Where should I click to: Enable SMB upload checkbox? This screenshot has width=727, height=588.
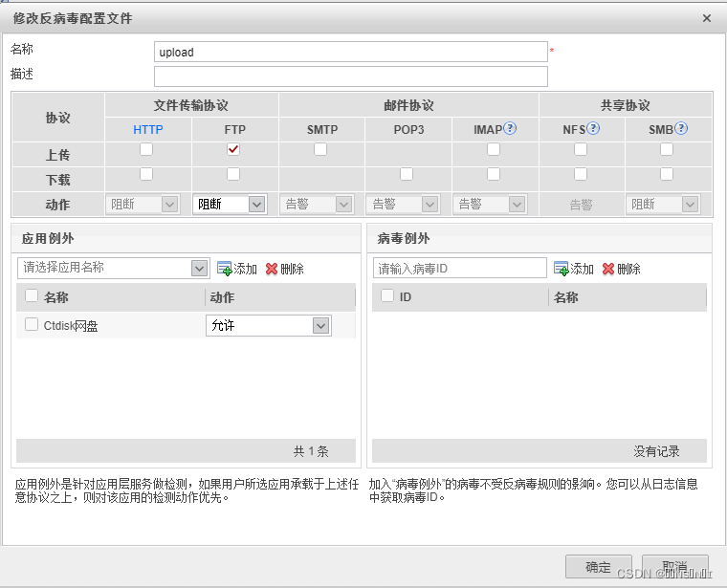tap(667, 149)
